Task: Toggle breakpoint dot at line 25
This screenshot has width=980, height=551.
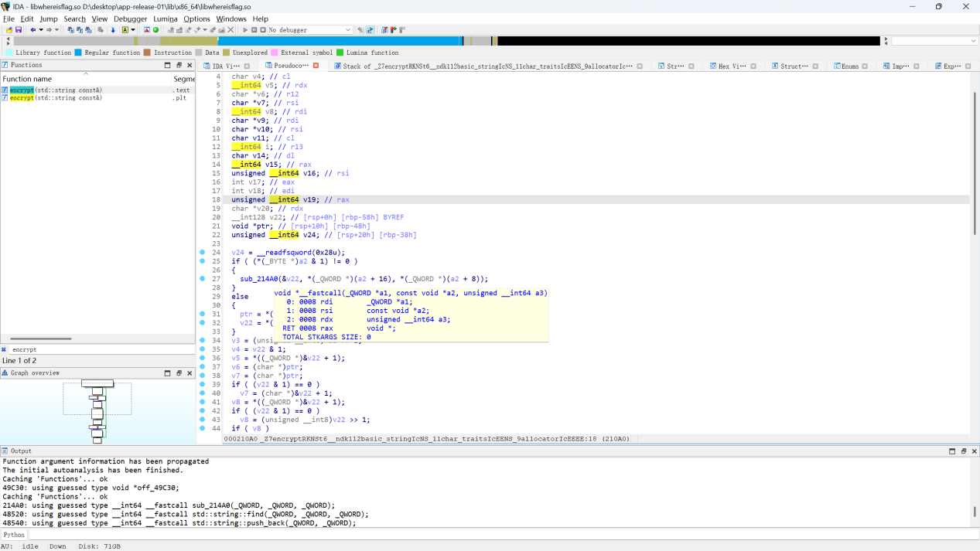Action: click(203, 261)
